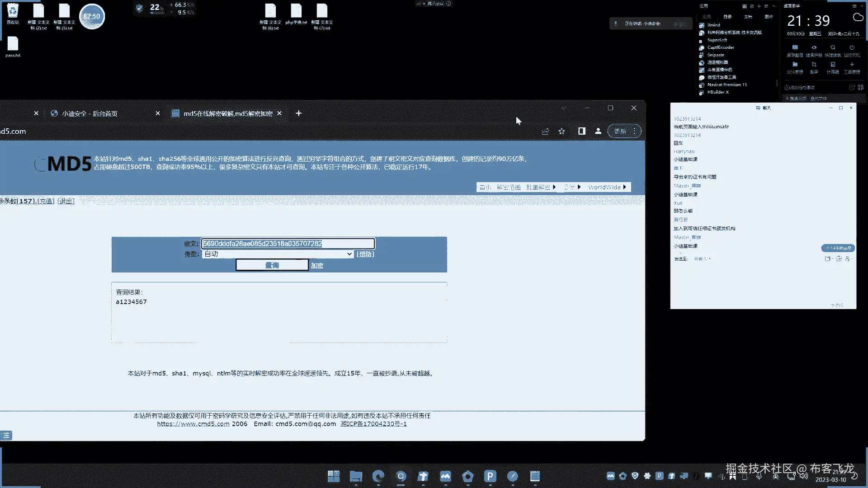Screen dimensions: 868x488
Task: Open Snipaste from the app list
Action: click(716, 55)
